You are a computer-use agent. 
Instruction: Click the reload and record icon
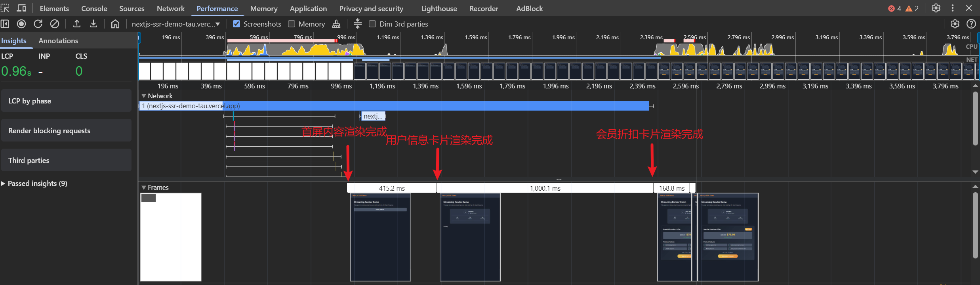point(38,24)
